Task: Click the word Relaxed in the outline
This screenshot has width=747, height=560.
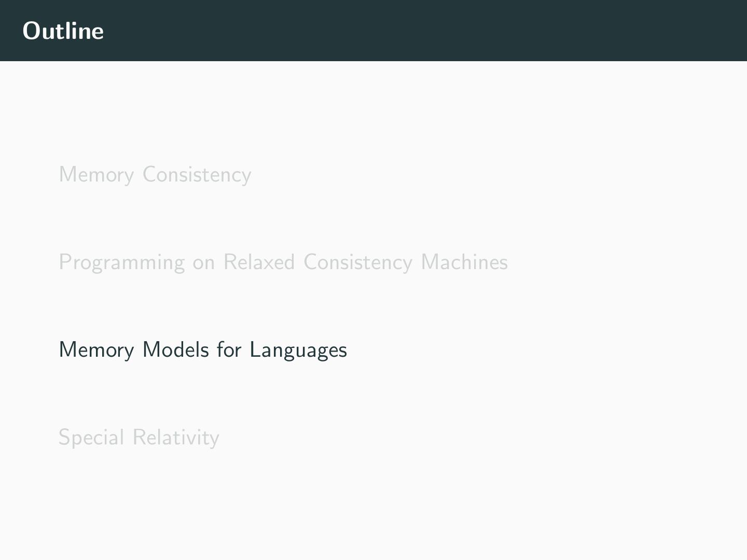Action: tap(259, 262)
